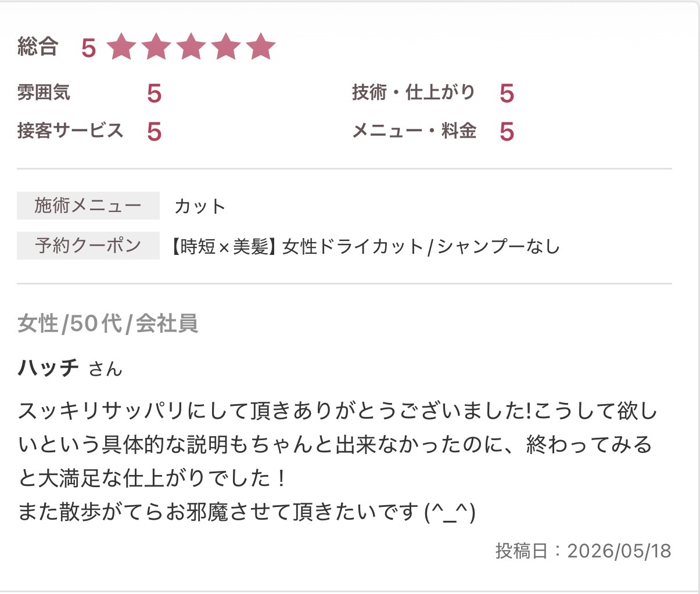
Task: Click the second rating star
Action: tap(156, 47)
